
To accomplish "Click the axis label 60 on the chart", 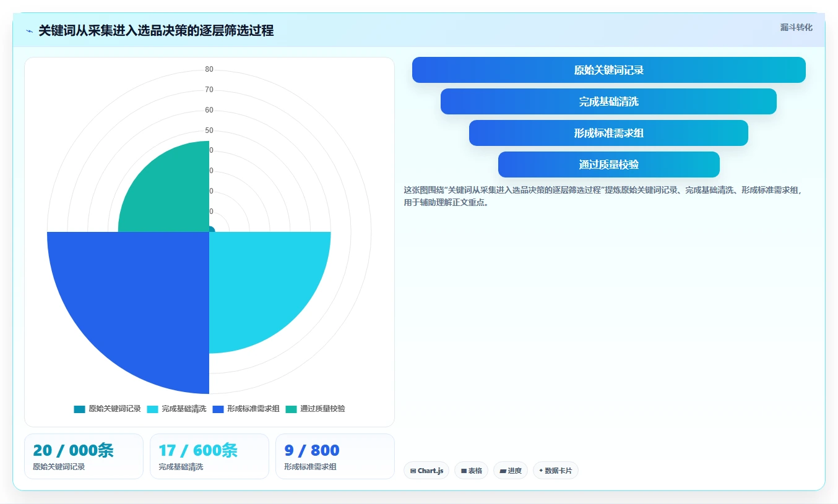I will click(209, 110).
